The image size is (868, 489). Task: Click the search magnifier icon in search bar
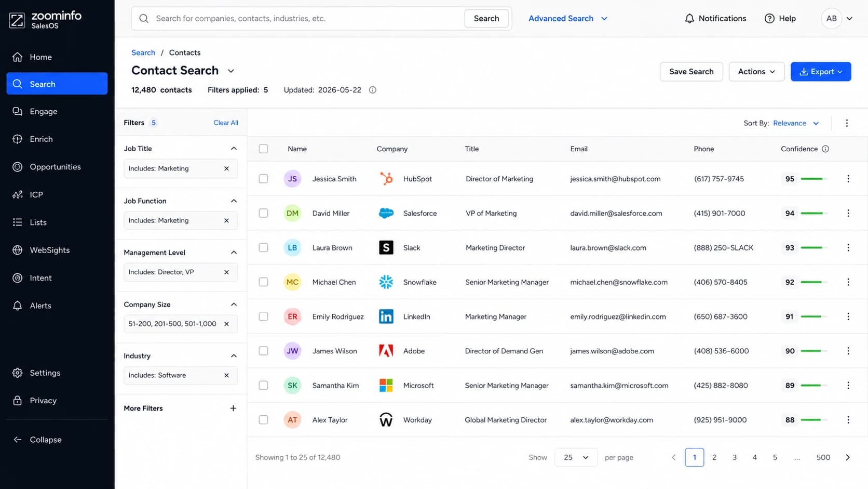(x=144, y=18)
